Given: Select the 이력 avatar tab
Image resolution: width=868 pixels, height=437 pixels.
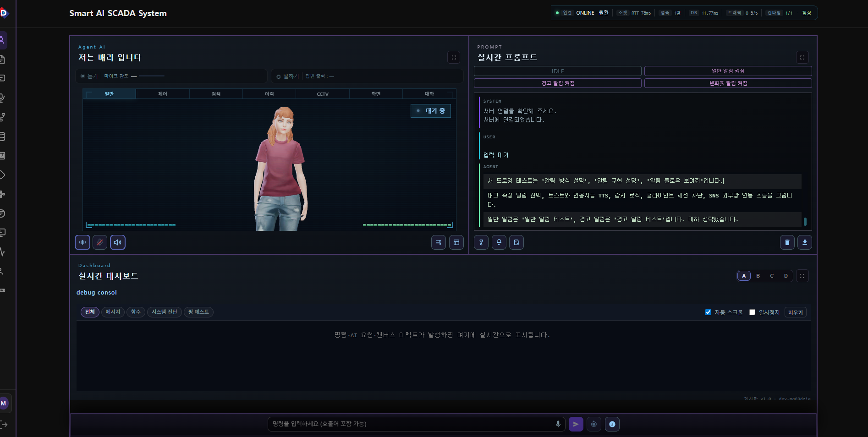Looking at the screenshot, I should click(x=269, y=94).
